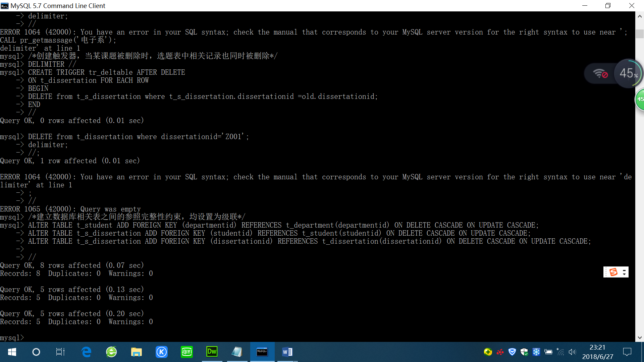Launch the green 360 browser taskbar icon
Viewport: 644px width, 362px height.
(x=111, y=352)
